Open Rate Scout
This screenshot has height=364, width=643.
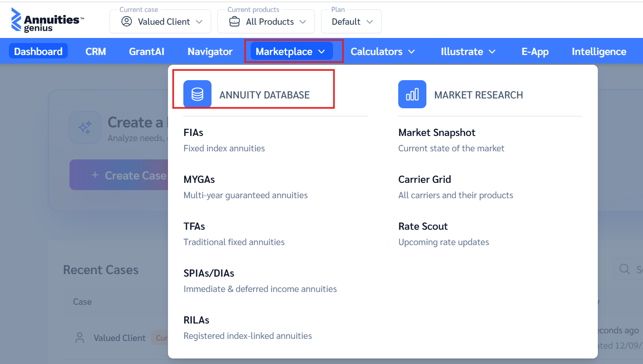click(443, 234)
